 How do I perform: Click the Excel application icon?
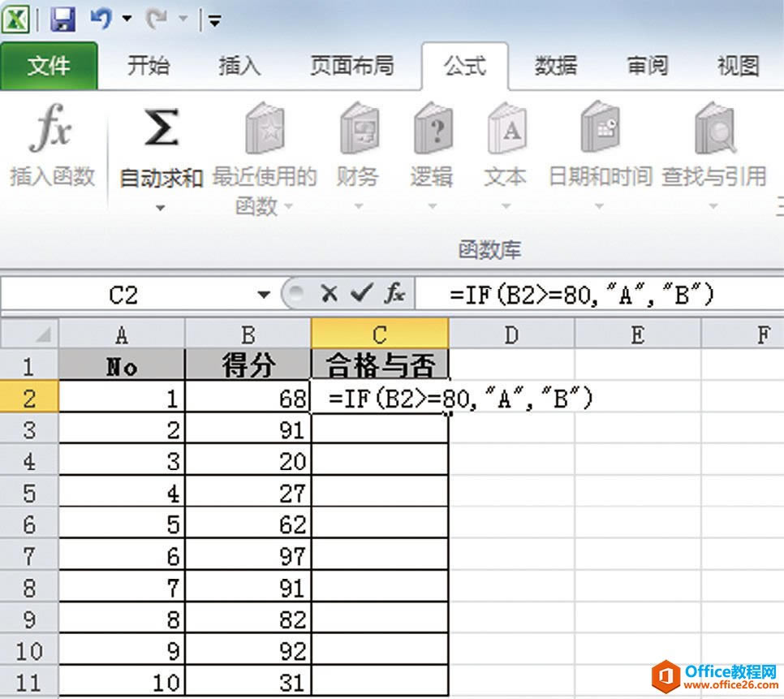(15, 19)
